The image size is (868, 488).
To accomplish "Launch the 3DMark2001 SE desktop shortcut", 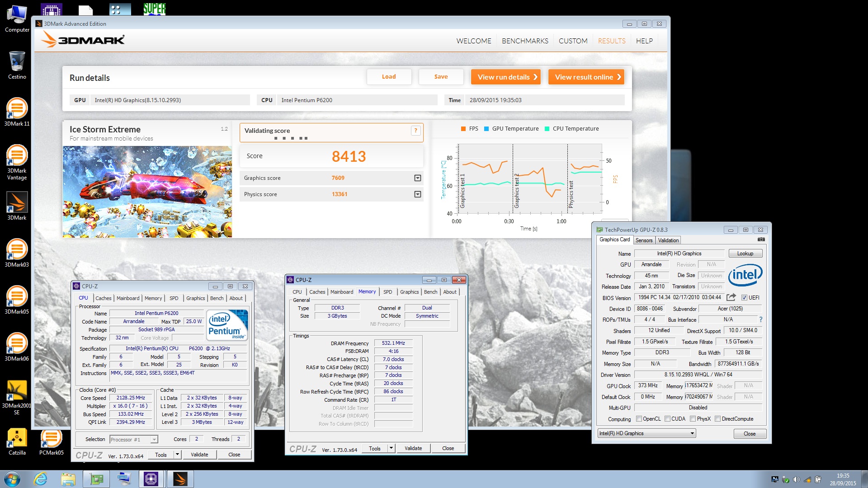I will [17, 397].
